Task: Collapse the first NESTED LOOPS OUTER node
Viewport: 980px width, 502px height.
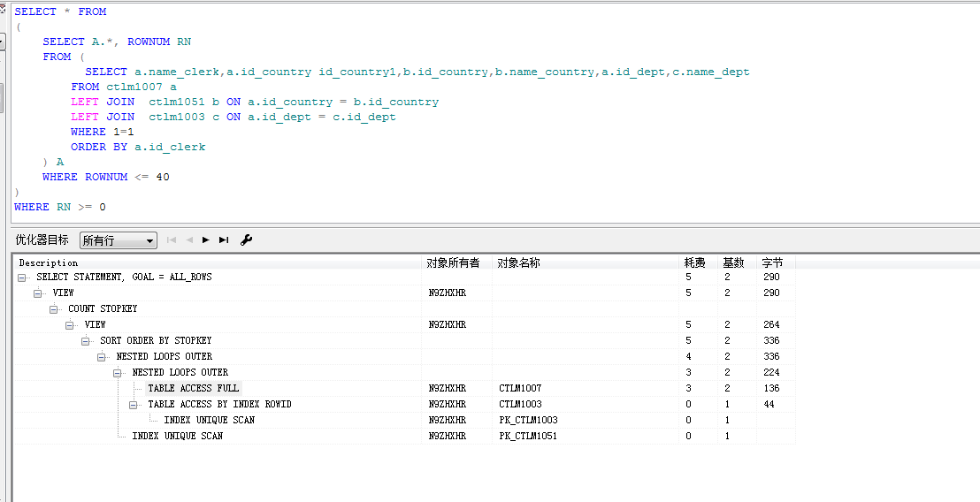Action: point(101,356)
